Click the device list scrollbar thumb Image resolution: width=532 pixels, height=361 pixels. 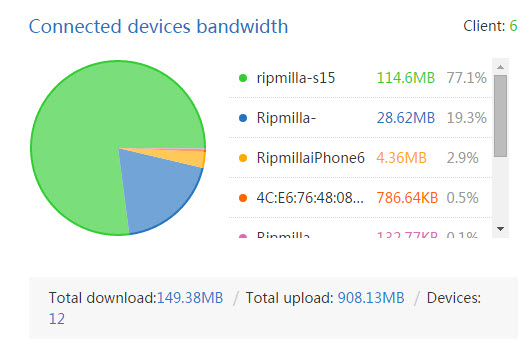coord(500,116)
